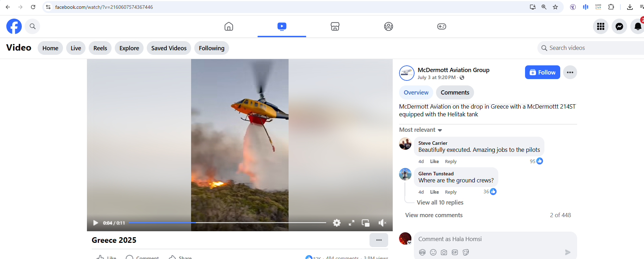
Task: Click the Gaming controller icon
Action: click(x=441, y=26)
